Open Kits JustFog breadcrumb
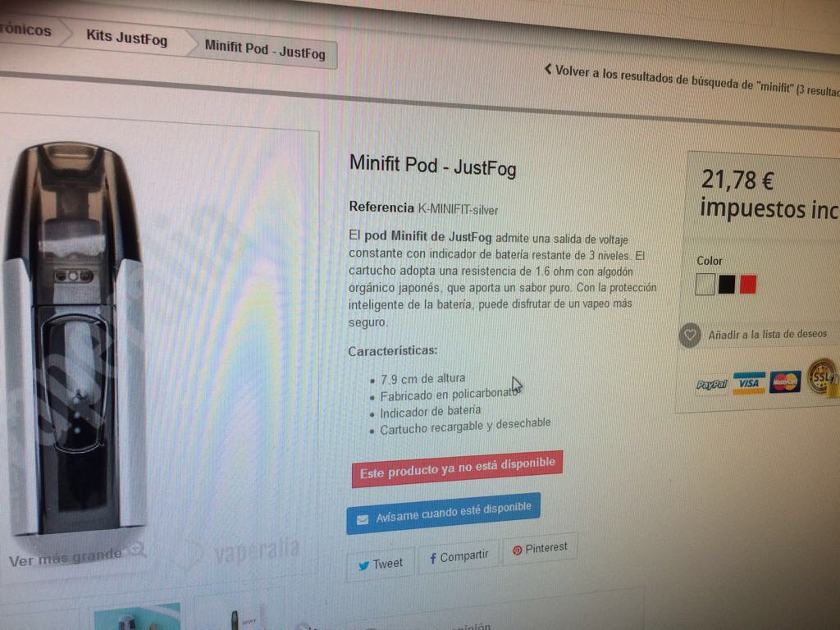 click(x=126, y=38)
